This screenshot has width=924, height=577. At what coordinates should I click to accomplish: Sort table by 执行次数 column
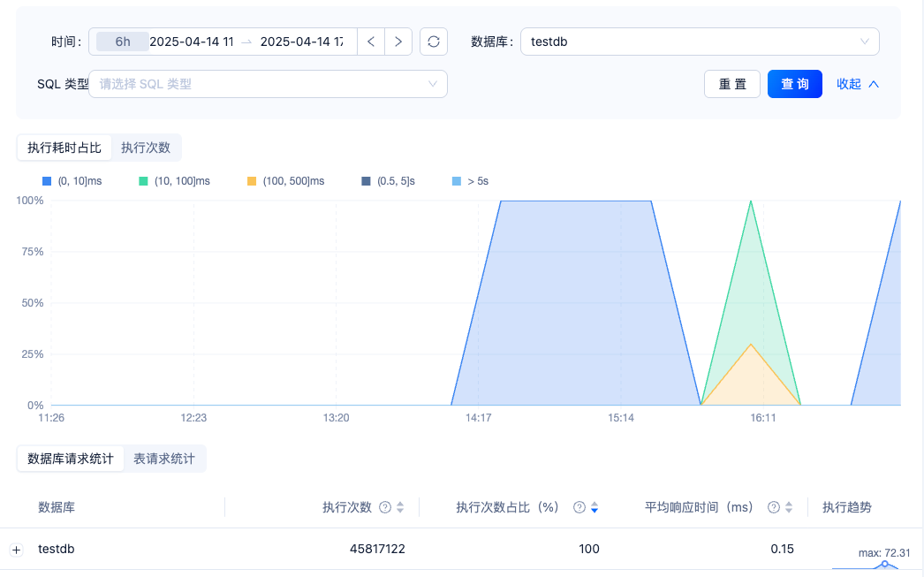(x=400, y=507)
